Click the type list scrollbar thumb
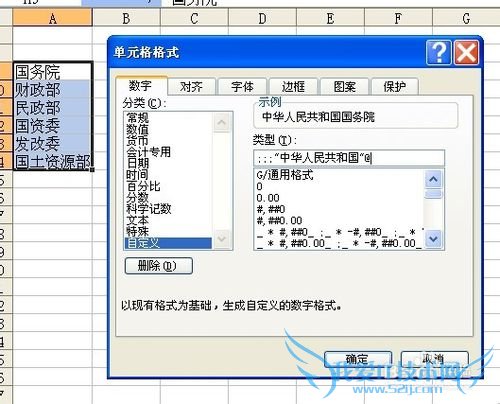The width and height of the screenshot is (500, 404). tap(433, 194)
